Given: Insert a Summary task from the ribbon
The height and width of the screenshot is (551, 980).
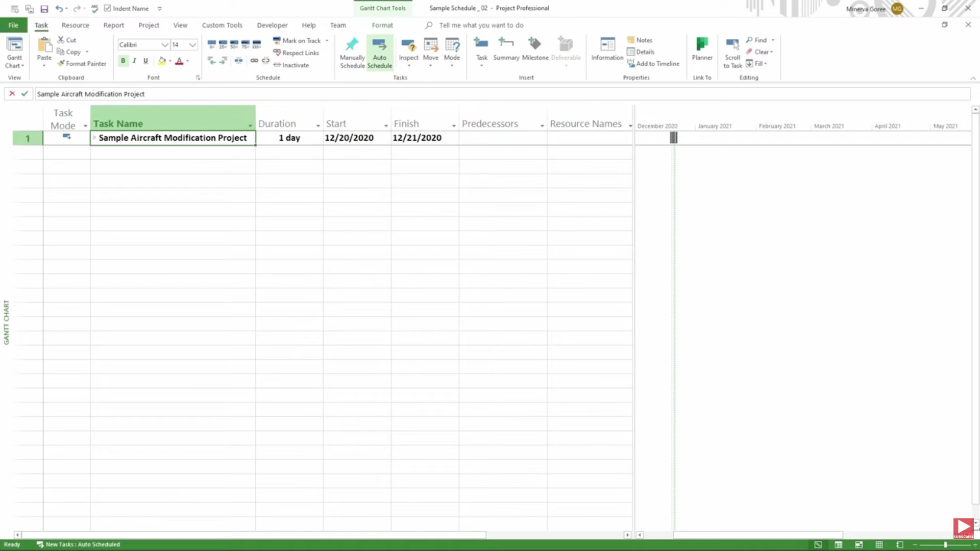Looking at the screenshot, I should [506, 45].
